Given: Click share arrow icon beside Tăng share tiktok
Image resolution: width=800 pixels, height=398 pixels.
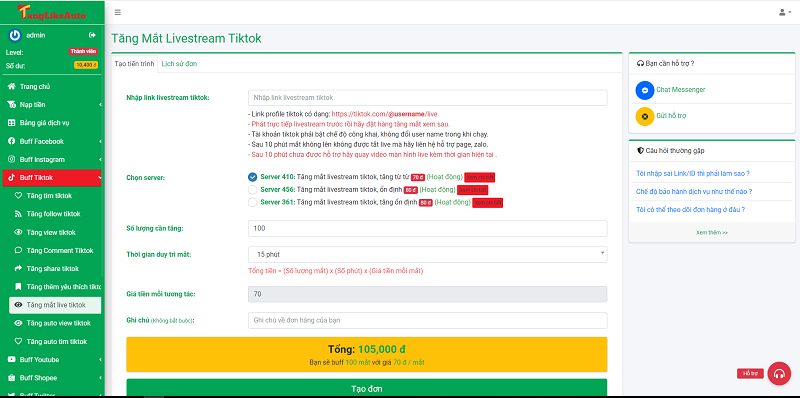Looking at the screenshot, I should click(18, 268).
